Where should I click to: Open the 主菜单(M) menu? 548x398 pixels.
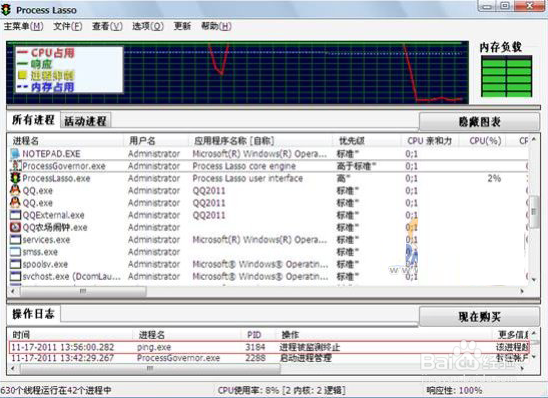pos(23,26)
